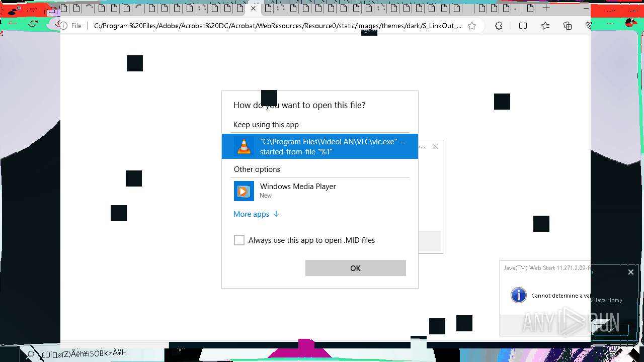Click Windows Media Player name text
This screenshot has height=362, width=644.
point(298,187)
